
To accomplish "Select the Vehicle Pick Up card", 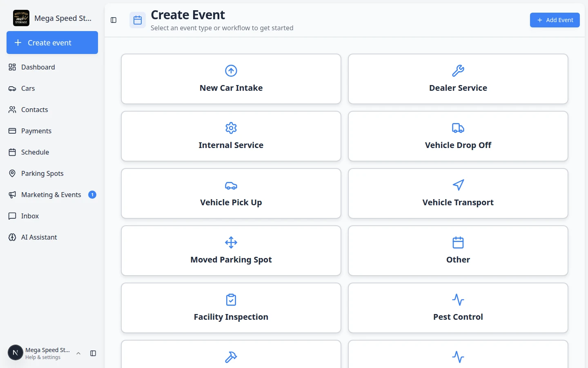I will click(x=231, y=193).
